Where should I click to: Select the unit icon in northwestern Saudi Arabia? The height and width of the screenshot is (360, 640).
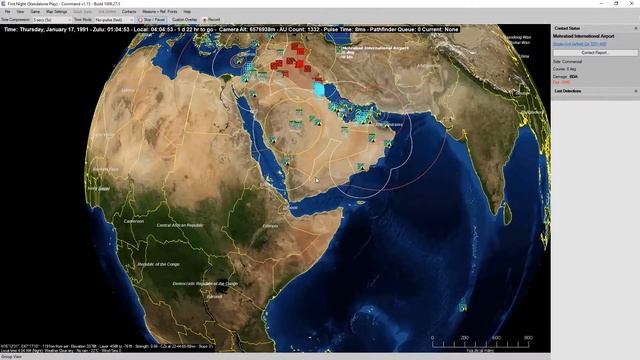coord(253,93)
